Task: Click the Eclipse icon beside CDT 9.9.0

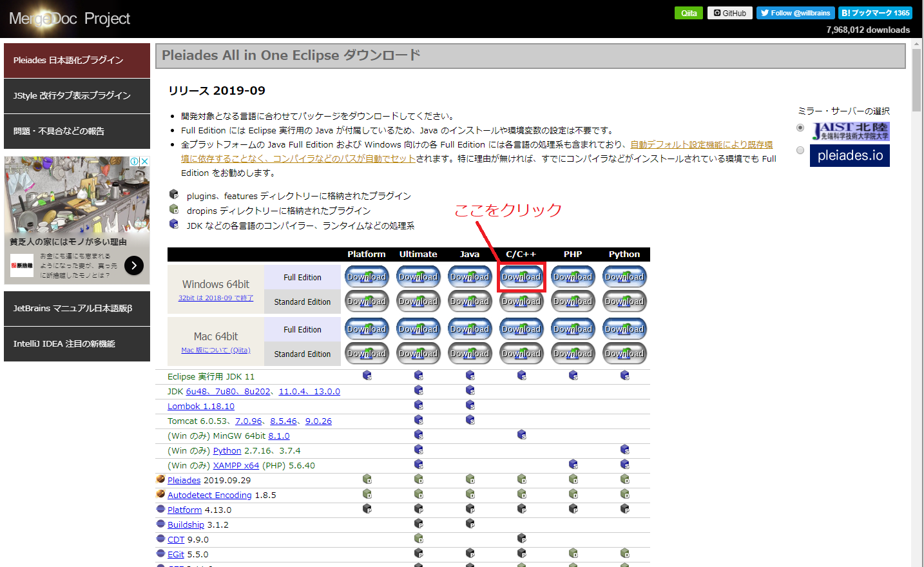Action: 160,539
